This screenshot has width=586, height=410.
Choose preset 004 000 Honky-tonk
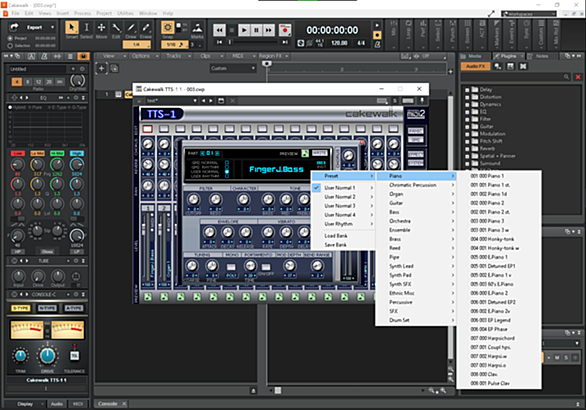pos(499,239)
